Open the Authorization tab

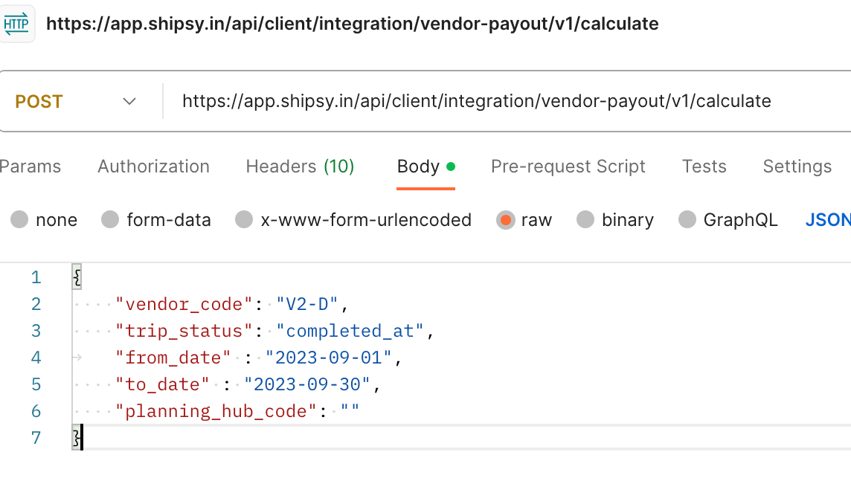(153, 167)
